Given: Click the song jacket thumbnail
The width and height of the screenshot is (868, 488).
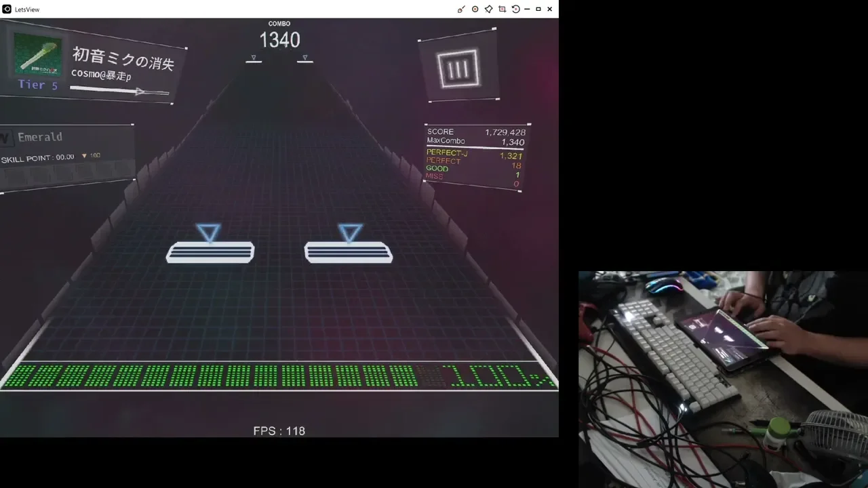Looking at the screenshot, I should [x=38, y=54].
